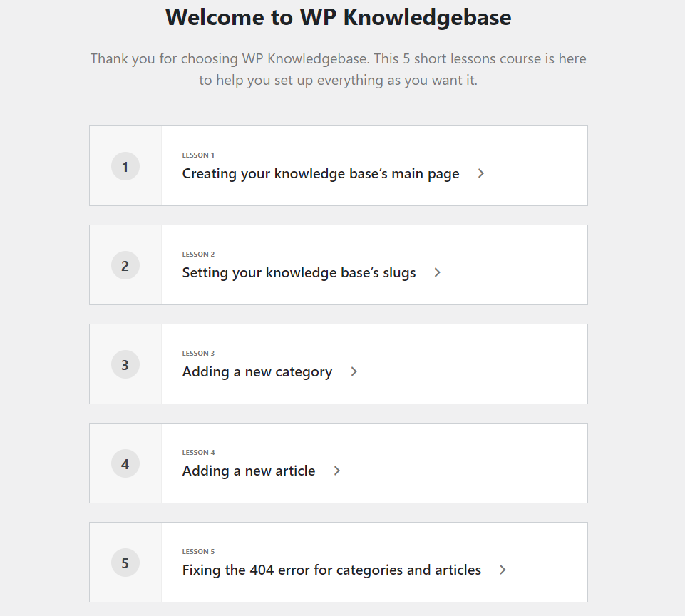Click the numbered circle for Lesson 3
The image size is (685, 616).
(x=125, y=364)
